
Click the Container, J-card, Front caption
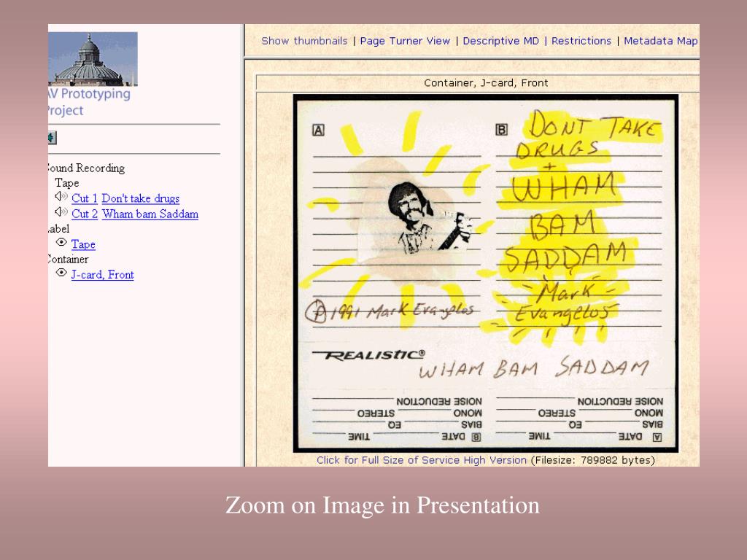click(486, 83)
